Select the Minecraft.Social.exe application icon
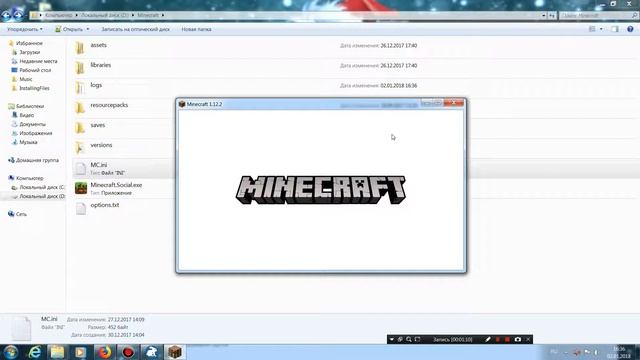 (x=81, y=188)
